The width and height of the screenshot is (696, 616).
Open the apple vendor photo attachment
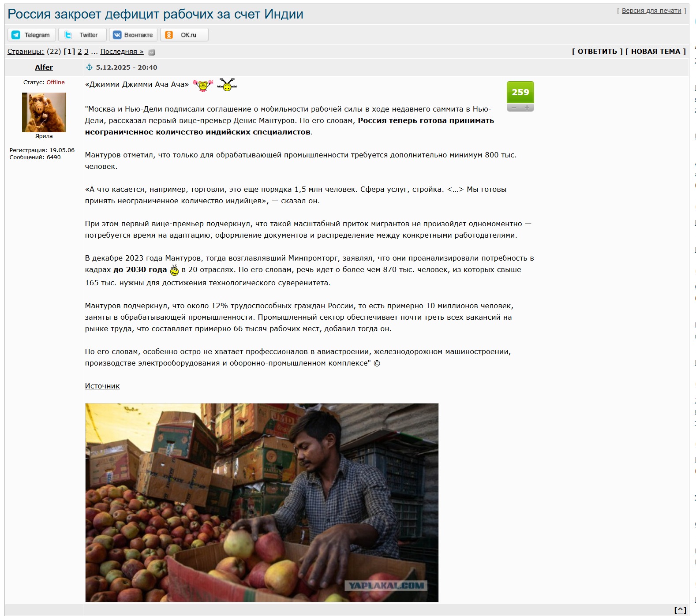coord(262,502)
